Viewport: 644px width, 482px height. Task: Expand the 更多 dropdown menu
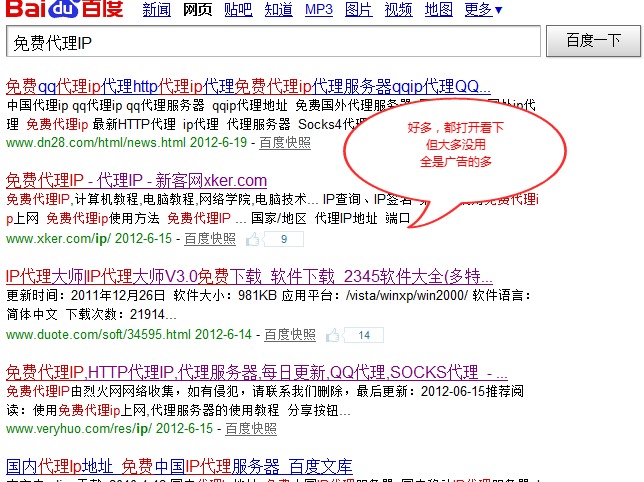click(x=484, y=10)
